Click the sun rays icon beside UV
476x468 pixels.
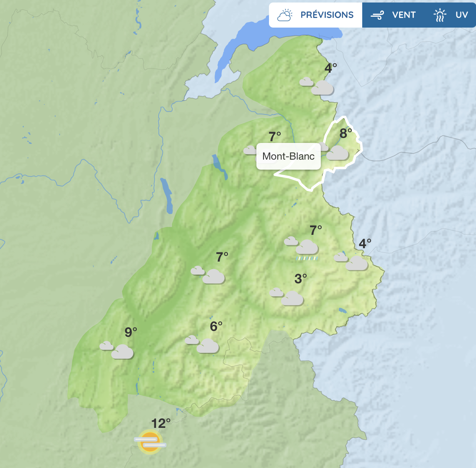[x=440, y=15]
